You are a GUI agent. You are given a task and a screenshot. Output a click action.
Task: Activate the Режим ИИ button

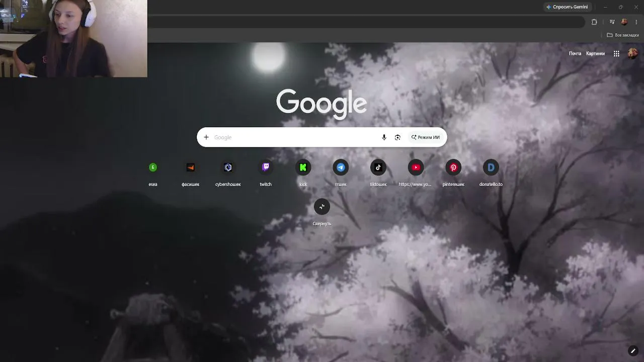click(x=426, y=137)
